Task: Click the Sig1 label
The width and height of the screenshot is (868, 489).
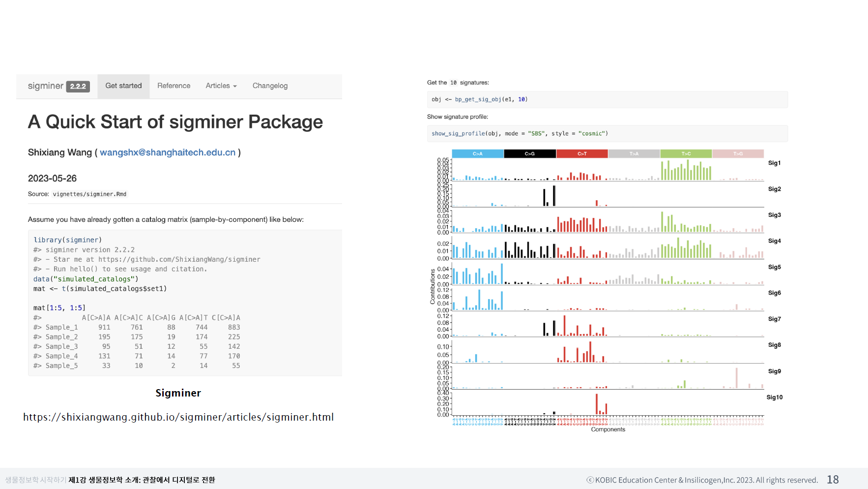Action: pyautogui.click(x=775, y=163)
